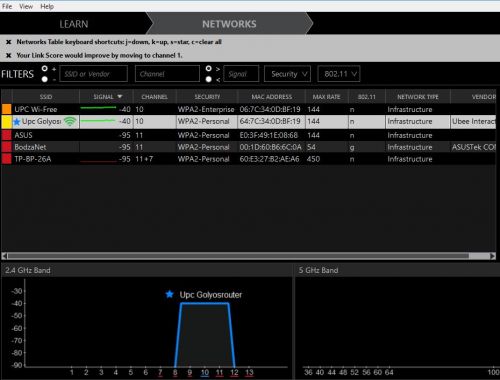Sort by 802.11 column header
The image size is (500, 380).
[x=367, y=97]
